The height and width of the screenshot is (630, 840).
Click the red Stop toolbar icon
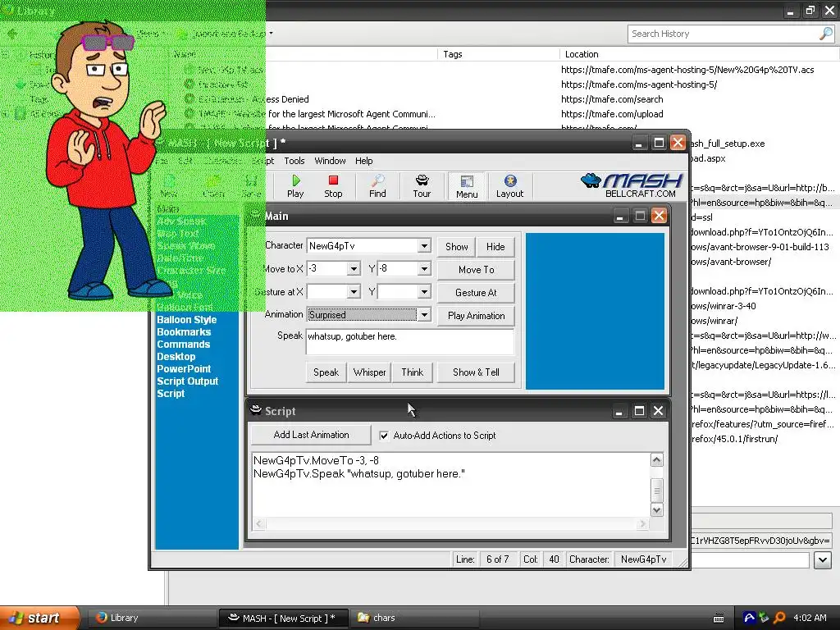pyautogui.click(x=333, y=186)
